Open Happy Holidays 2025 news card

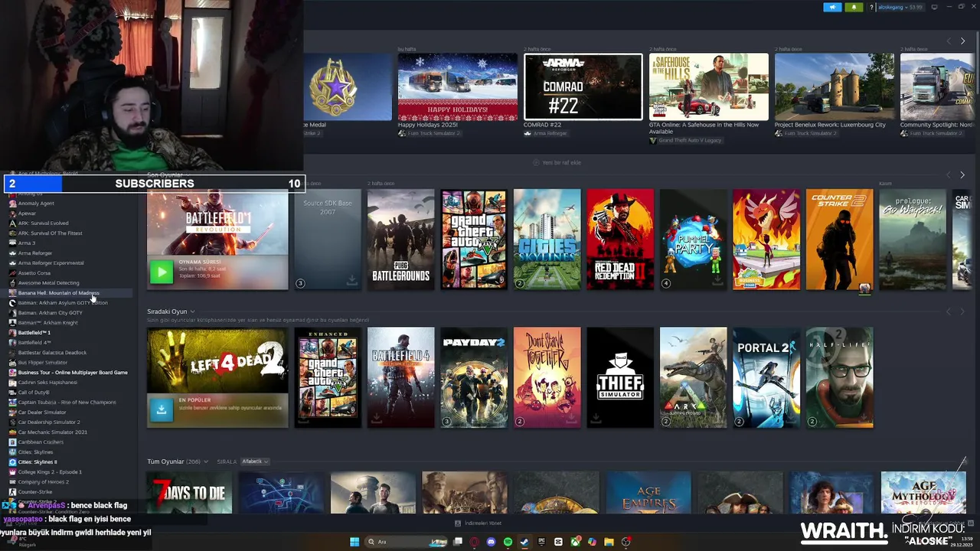pos(457,86)
